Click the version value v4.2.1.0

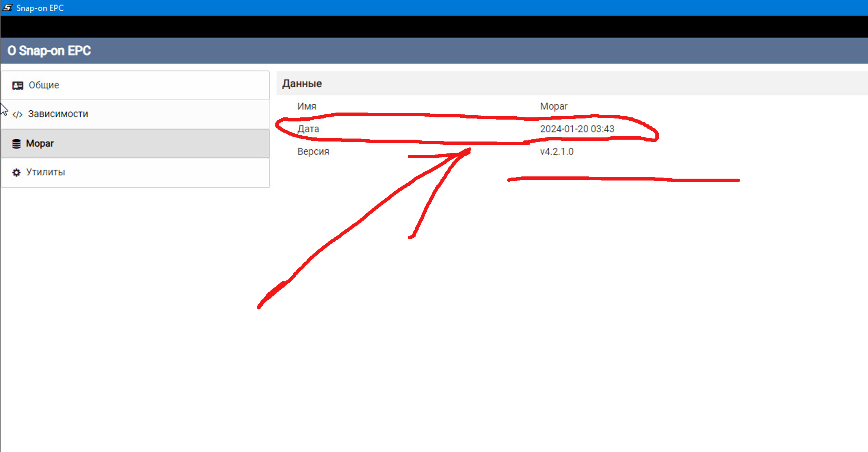556,152
